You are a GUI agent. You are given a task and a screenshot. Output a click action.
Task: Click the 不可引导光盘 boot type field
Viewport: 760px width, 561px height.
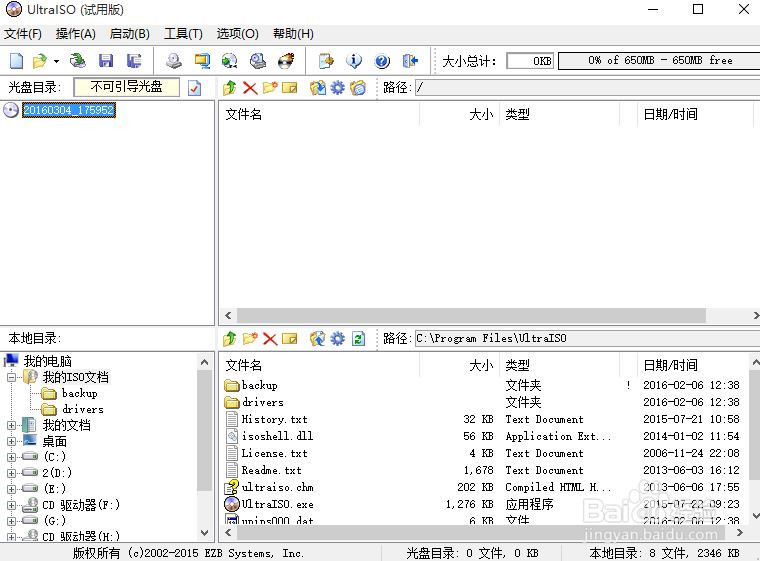(127, 87)
